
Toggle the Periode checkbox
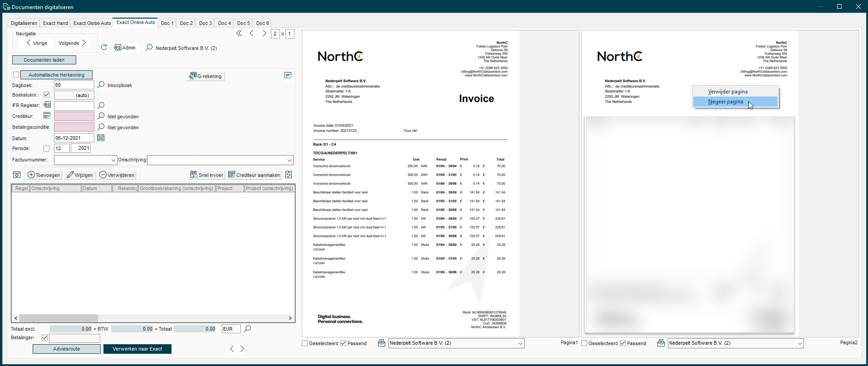(x=46, y=148)
